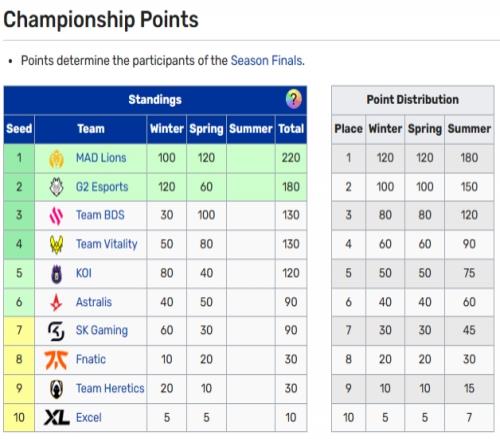
Task: Click the Excel XL logo
Action: pos(57,418)
